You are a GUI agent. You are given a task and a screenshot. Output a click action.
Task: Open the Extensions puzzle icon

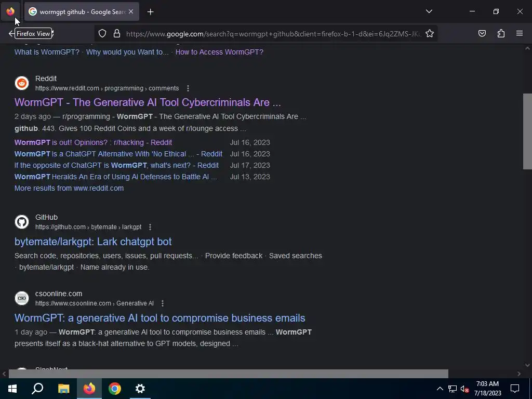(501, 33)
